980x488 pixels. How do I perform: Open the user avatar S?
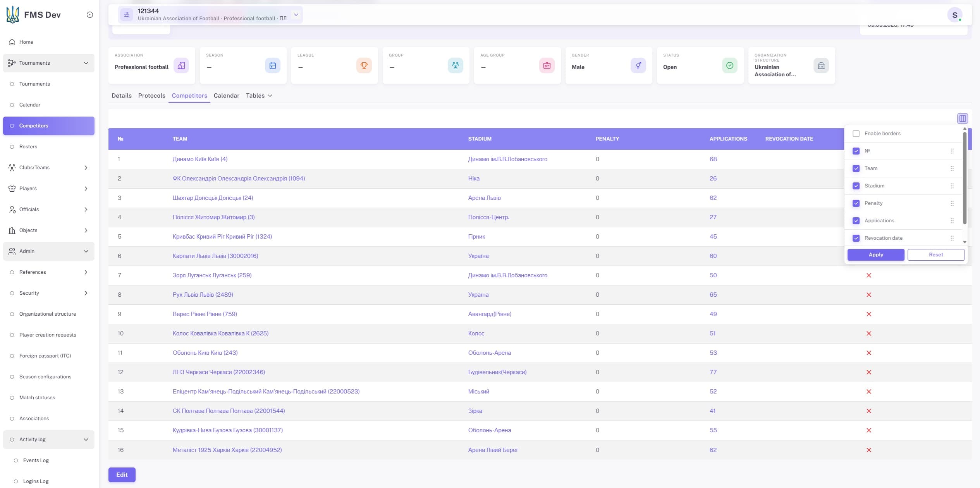[x=954, y=15]
